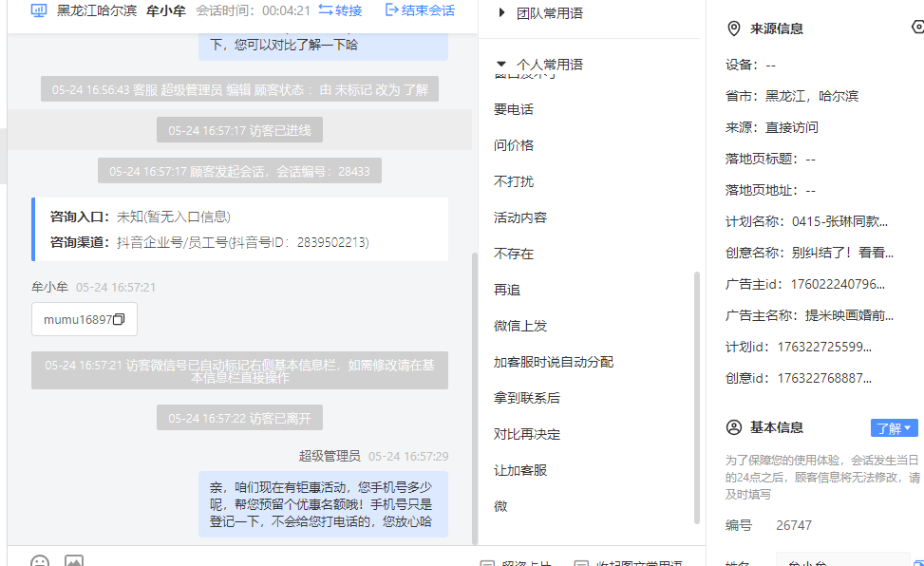The width and height of the screenshot is (924, 566).
Task: Click the 计划名称 0415-张琳同款 value
Action: (x=839, y=221)
